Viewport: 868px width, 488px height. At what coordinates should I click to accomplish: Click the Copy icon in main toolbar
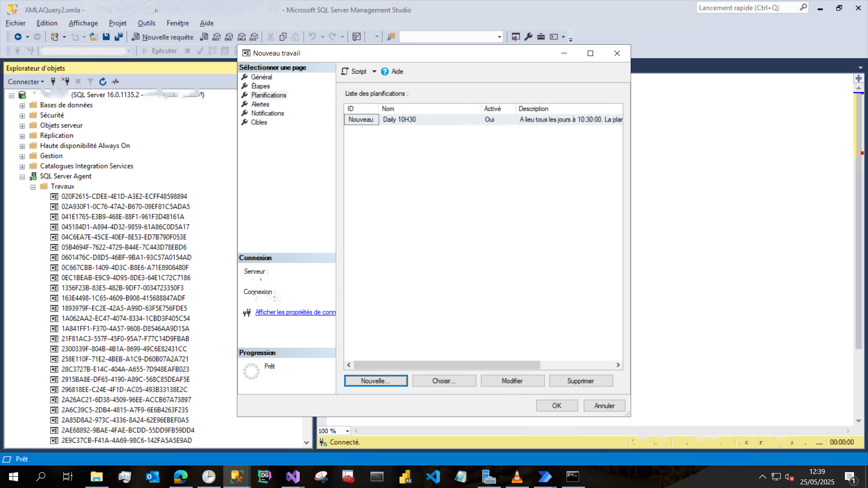pyautogui.click(x=283, y=37)
